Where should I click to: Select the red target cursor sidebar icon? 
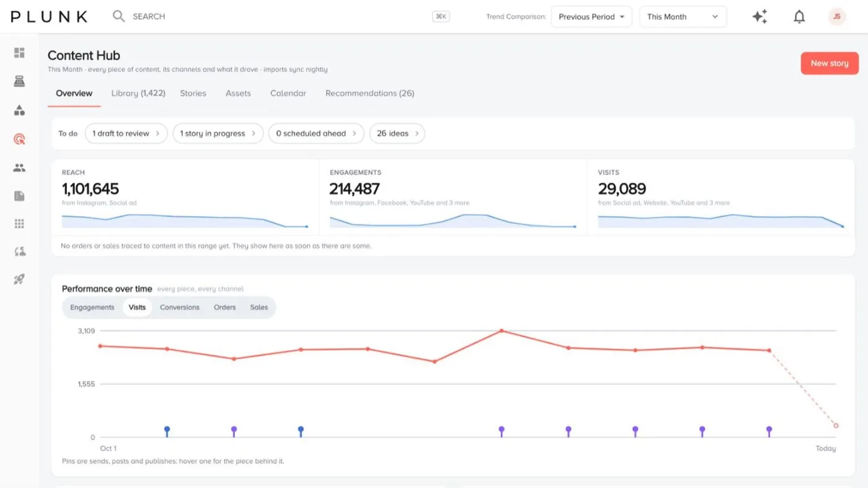[x=19, y=139]
